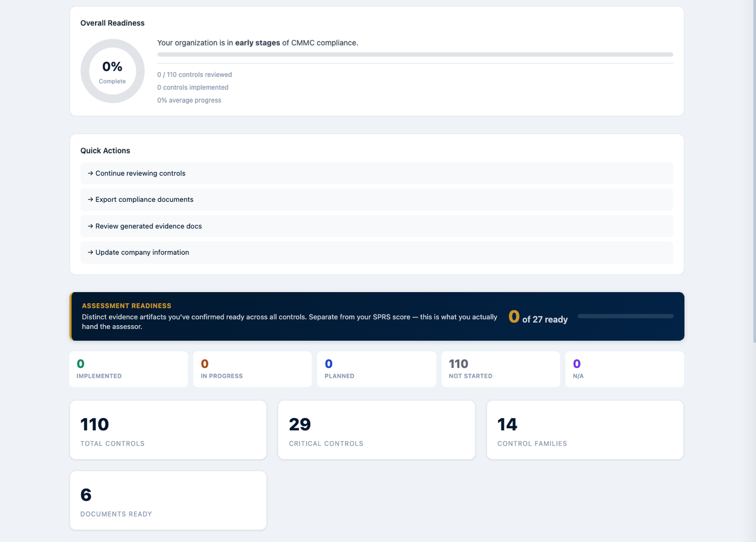Viewport: 756px width, 542px height.
Task: Click the overall readiness progress bar
Action: (415, 54)
